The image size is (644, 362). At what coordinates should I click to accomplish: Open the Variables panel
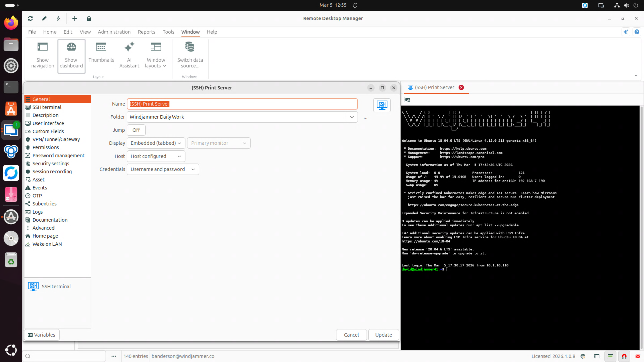point(41,335)
